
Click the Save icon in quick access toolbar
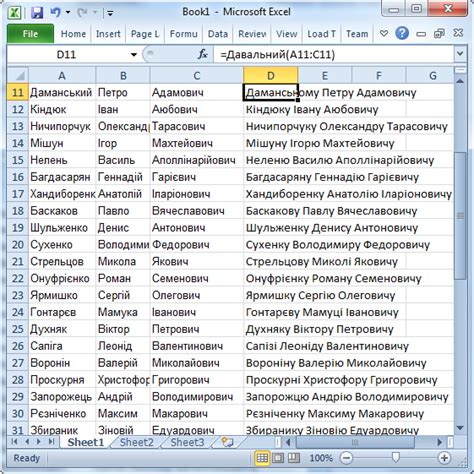[x=37, y=13]
